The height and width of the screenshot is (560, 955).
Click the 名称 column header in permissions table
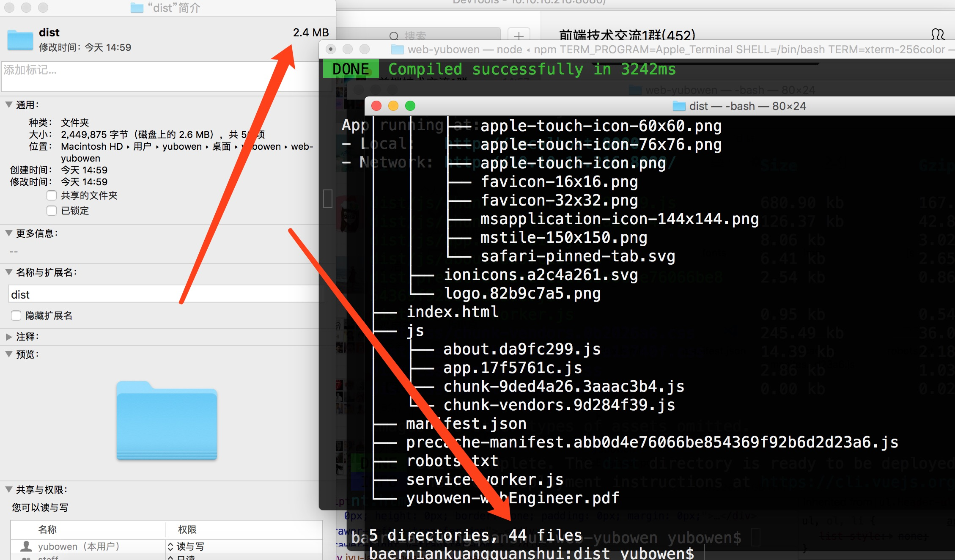[x=47, y=530]
